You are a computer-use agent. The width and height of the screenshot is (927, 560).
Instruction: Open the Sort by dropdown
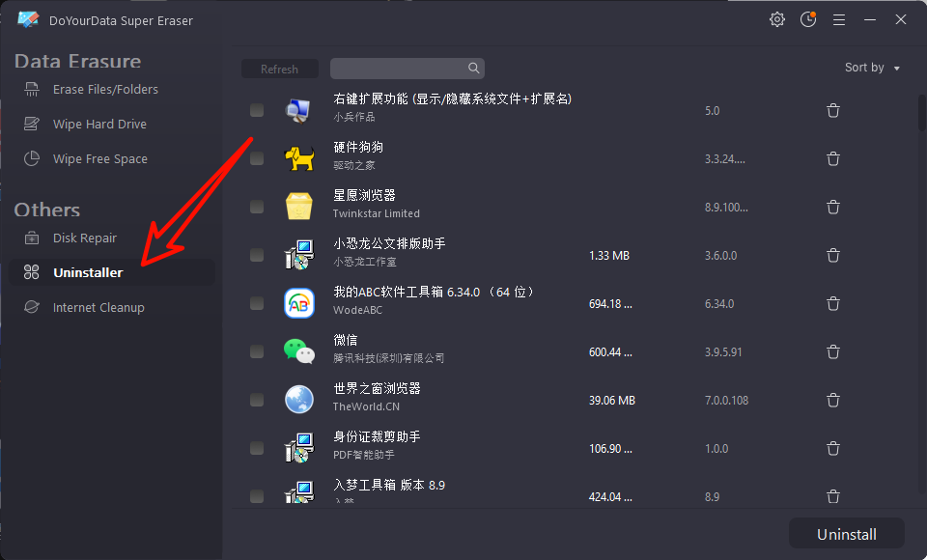point(872,68)
